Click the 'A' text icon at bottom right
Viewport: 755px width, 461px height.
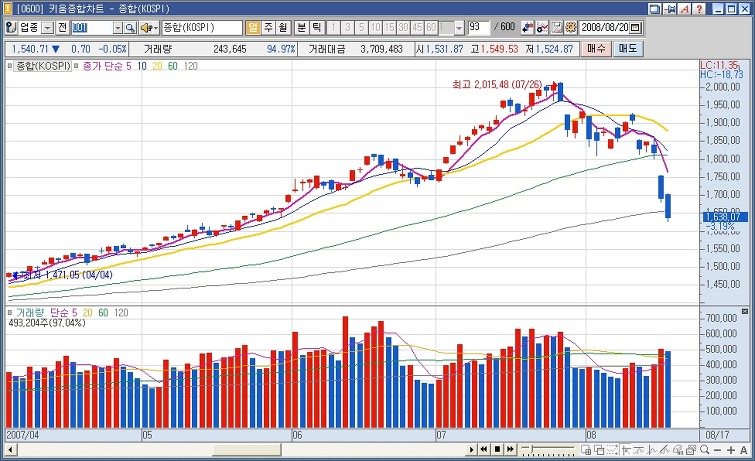click(x=742, y=450)
